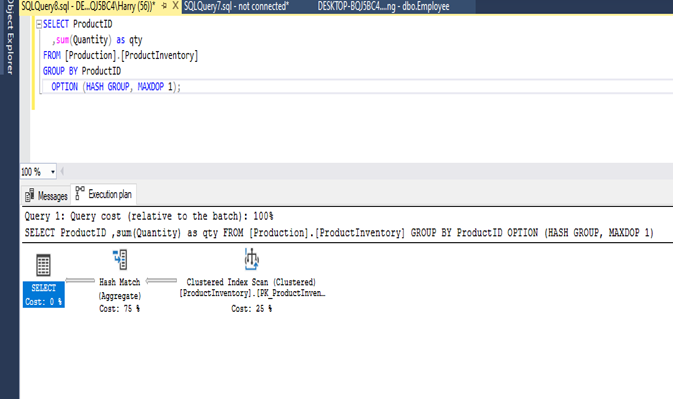Click the Cost: 75 % label
This screenshot has height=399, width=673.
(119, 308)
